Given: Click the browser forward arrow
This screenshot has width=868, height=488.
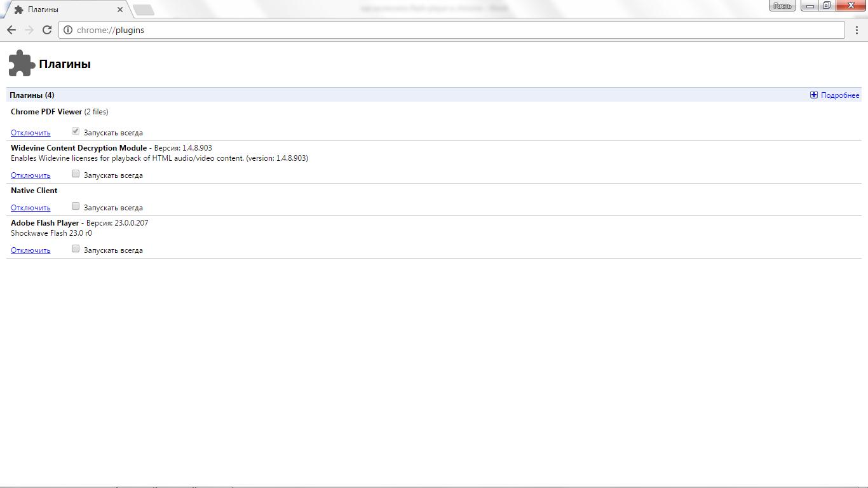Looking at the screenshot, I should (x=29, y=30).
